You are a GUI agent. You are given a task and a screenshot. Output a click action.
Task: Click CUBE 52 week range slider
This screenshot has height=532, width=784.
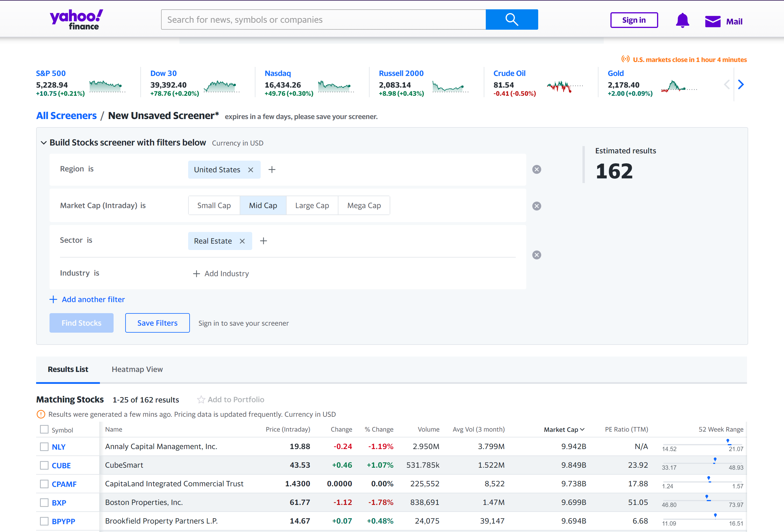tap(702, 464)
